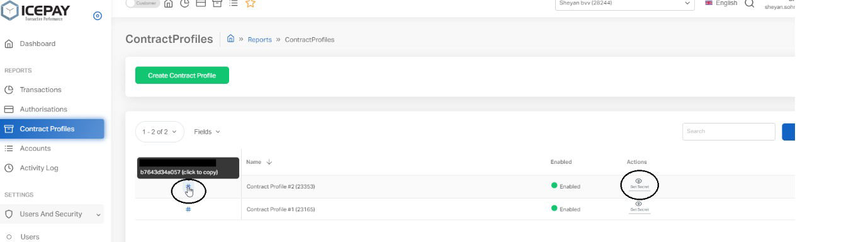Collapse sidebar using circular toggle icon
Viewport: 868px width, 242px height.
(x=98, y=16)
